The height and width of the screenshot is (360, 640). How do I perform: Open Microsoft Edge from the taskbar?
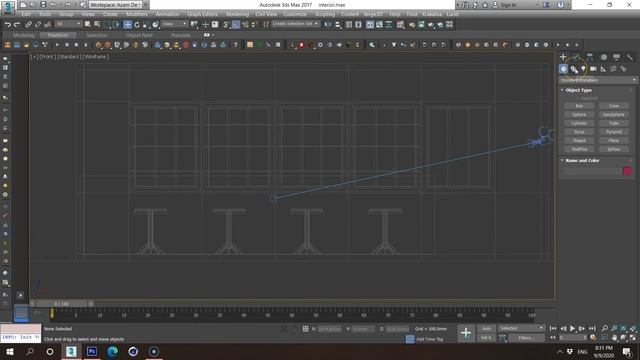click(113, 351)
